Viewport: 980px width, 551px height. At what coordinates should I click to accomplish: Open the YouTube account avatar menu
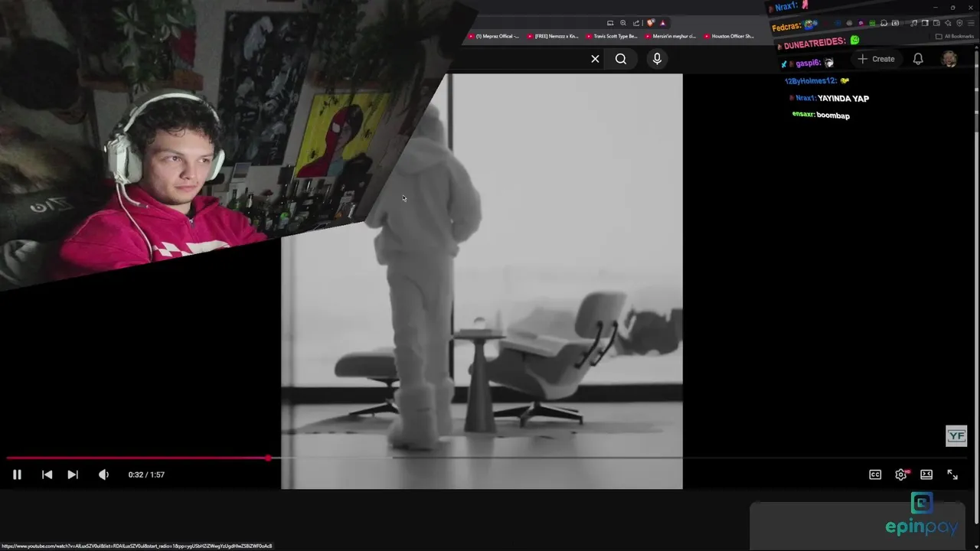click(949, 59)
